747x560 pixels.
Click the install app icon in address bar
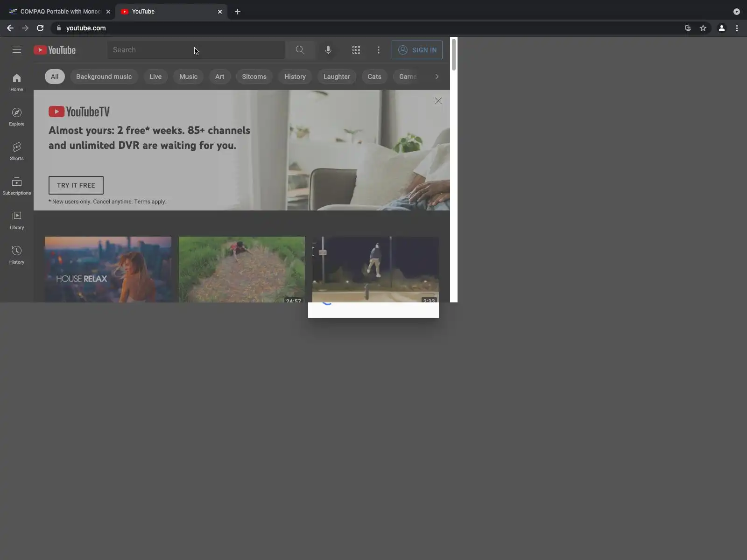point(688,28)
